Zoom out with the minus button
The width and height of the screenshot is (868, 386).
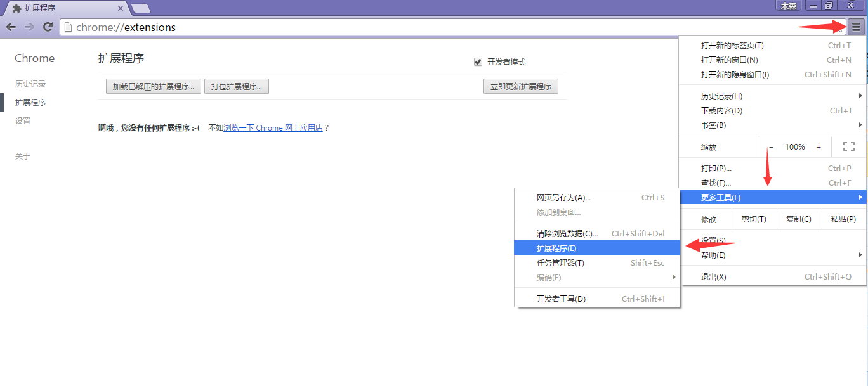pyautogui.click(x=771, y=147)
